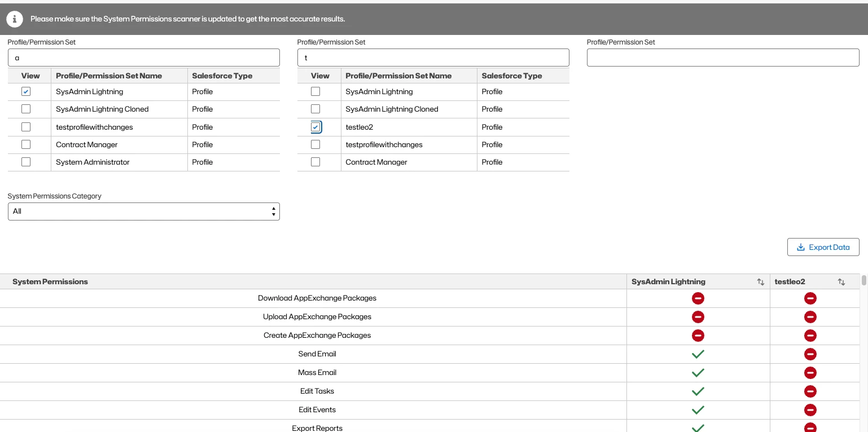Click red denied icon for Create AppExchange Packages under SysAdmin Lightning
The width and height of the screenshot is (868, 432).
(x=698, y=336)
